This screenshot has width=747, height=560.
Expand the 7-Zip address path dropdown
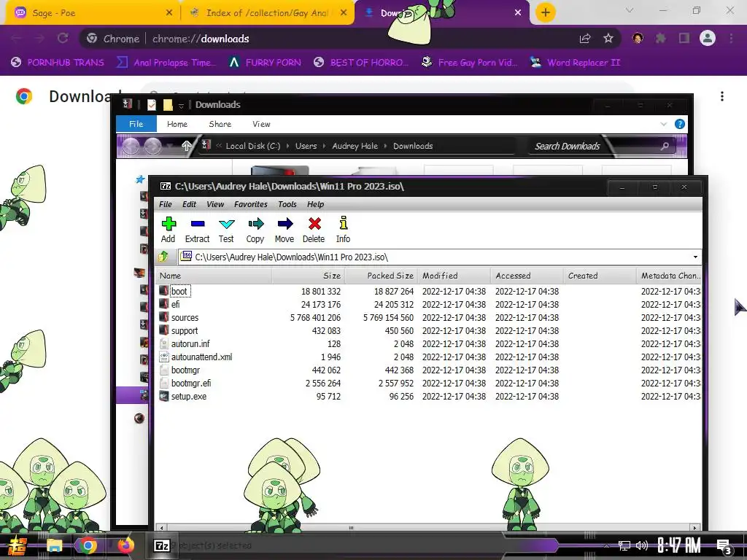click(x=695, y=257)
